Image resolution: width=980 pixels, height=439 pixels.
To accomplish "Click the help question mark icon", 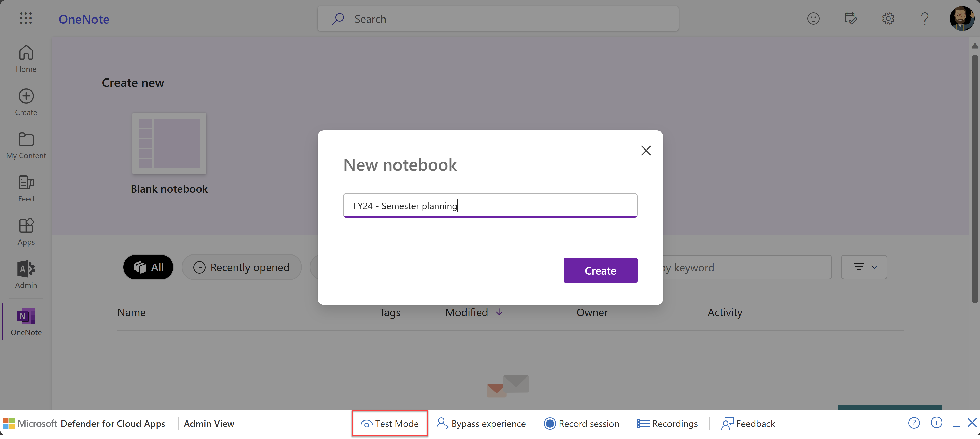I will [925, 19].
